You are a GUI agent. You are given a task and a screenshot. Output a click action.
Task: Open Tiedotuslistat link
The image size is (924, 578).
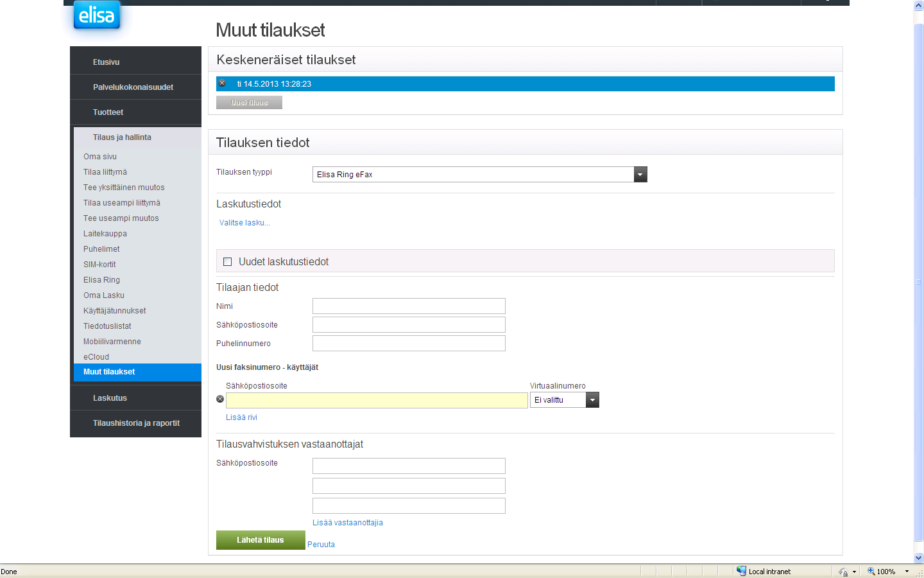pos(107,326)
